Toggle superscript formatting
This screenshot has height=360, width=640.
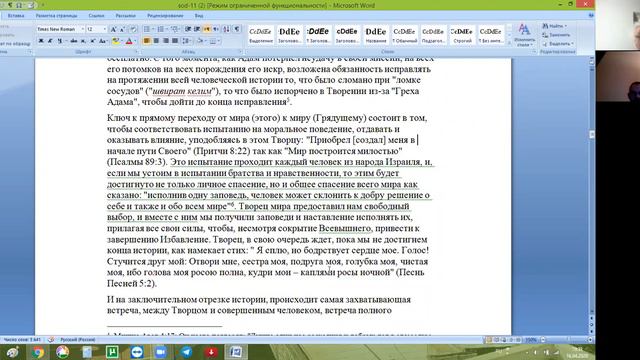click(93, 41)
